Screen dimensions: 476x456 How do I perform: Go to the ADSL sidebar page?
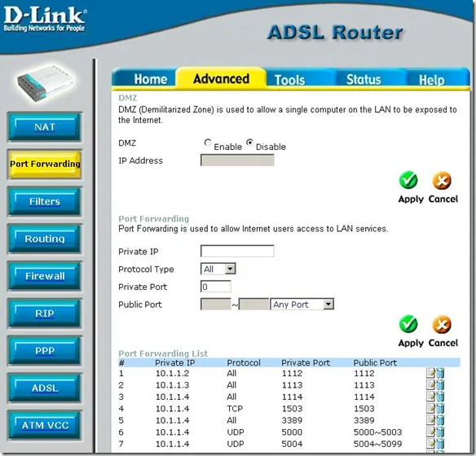coord(45,388)
